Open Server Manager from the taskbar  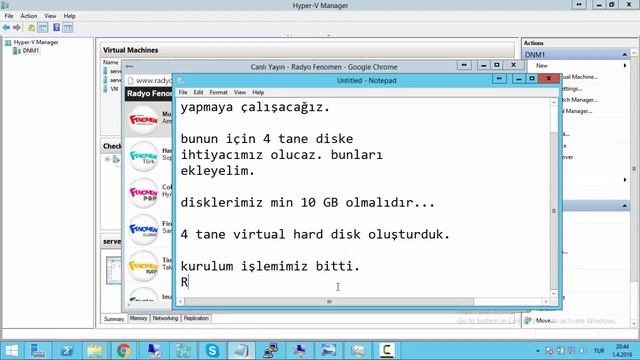click(38, 351)
